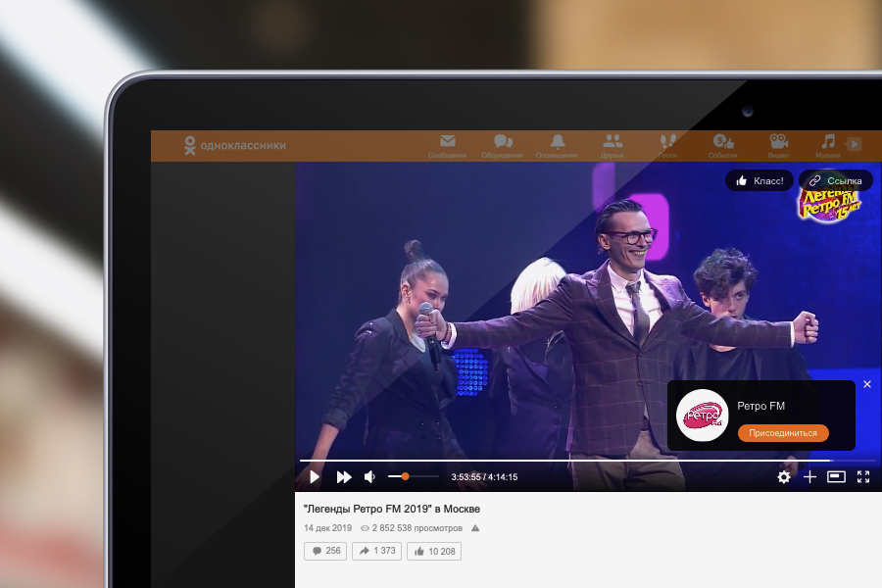Image resolution: width=882 pixels, height=588 pixels.
Task: Like video with 10 208 button
Action: tap(434, 551)
